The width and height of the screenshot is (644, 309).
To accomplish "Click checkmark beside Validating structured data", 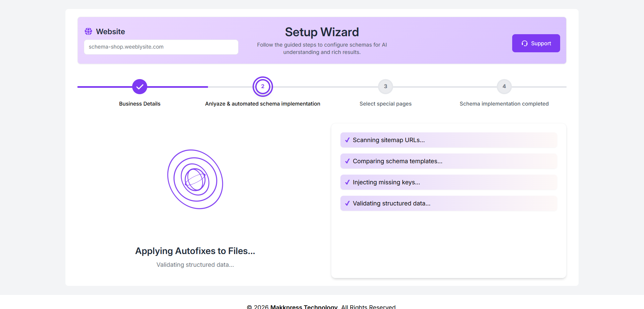I will coord(347,203).
